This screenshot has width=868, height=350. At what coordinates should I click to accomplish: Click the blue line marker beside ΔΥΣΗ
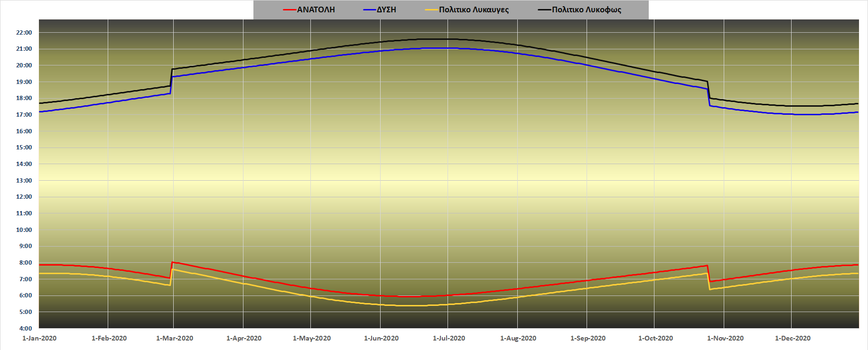370,10
